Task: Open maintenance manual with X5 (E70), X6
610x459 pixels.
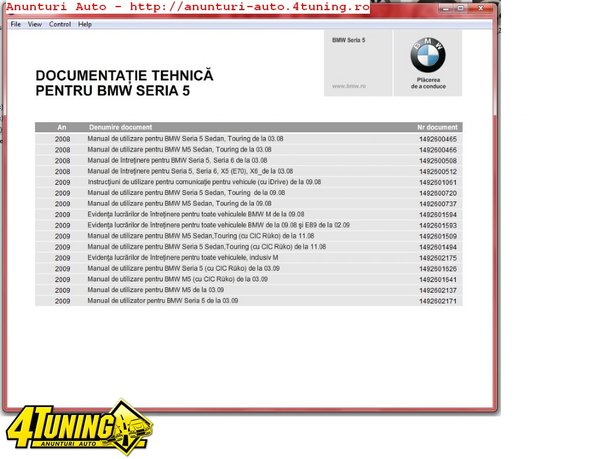Action: coord(190,171)
